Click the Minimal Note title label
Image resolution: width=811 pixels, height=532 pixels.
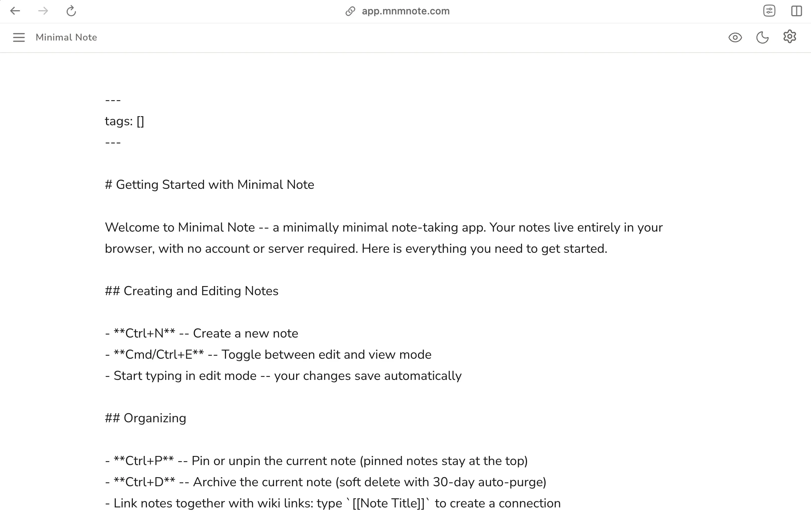[66, 37]
